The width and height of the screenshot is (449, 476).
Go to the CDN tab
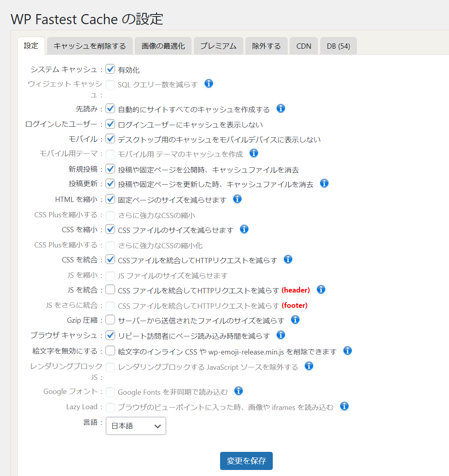[304, 46]
